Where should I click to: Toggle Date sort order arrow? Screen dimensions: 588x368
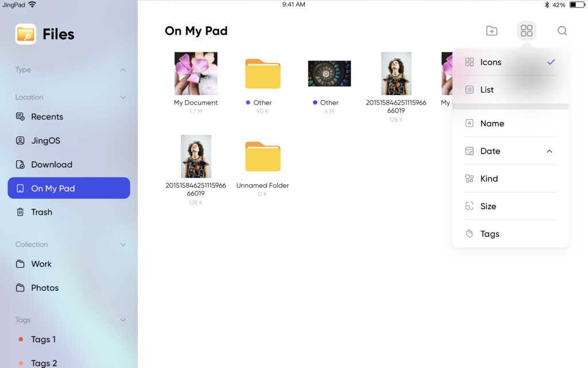click(x=549, y=151)
